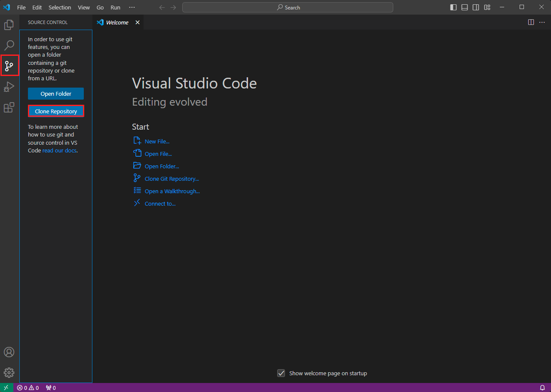Open the Customize Layout control

[x=487, y=7]
